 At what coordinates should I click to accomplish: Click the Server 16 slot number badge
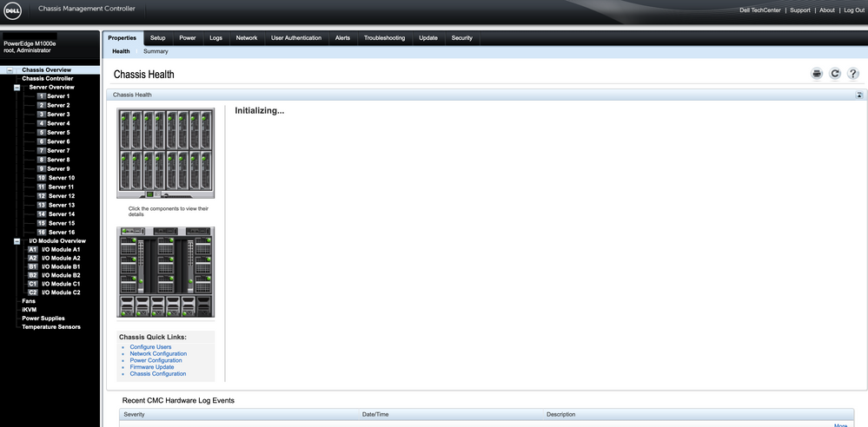(42, 233)
